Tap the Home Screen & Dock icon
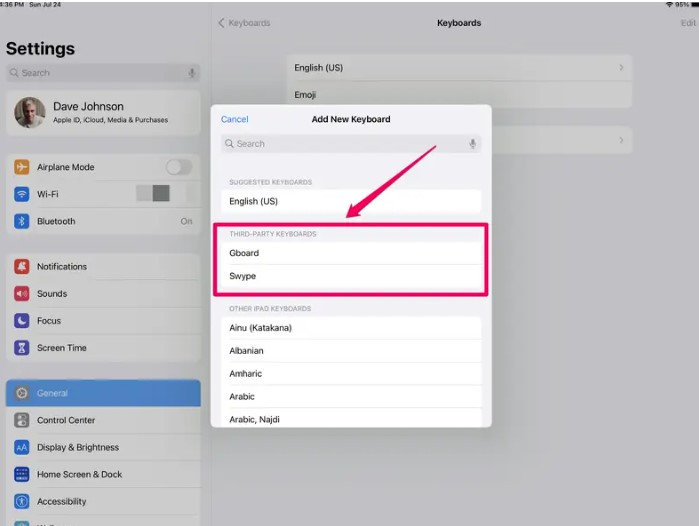The width and height of the screenshot is (699, 526). pos(21,474)
